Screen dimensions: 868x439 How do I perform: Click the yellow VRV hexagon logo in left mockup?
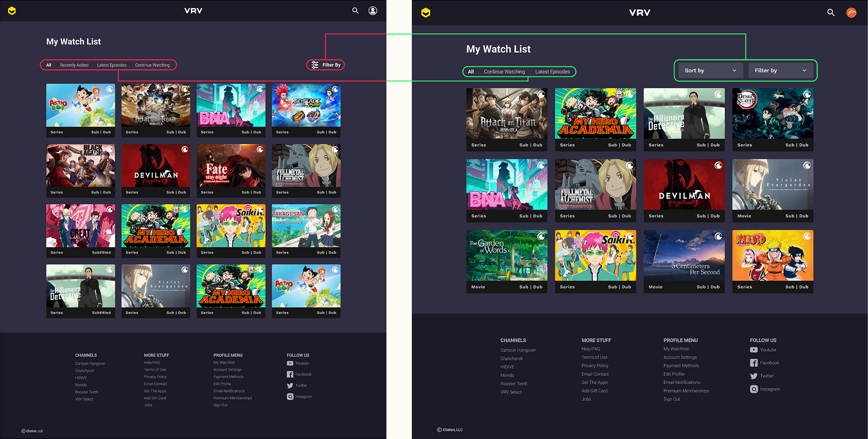(x=12, y=10)
